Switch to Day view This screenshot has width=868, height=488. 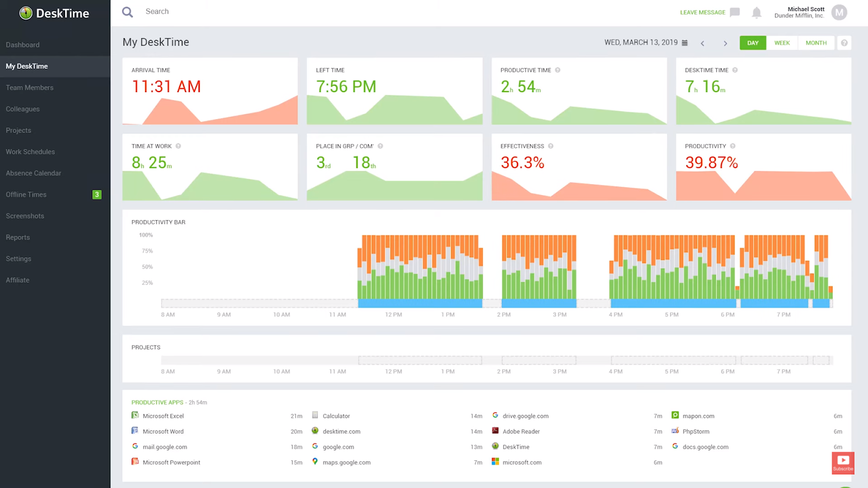[752, 43]
